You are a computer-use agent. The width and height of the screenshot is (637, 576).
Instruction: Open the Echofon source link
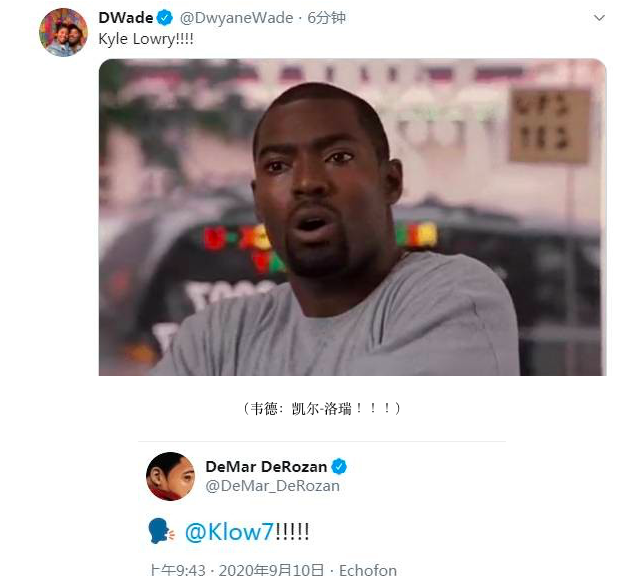tap(368, 570)
